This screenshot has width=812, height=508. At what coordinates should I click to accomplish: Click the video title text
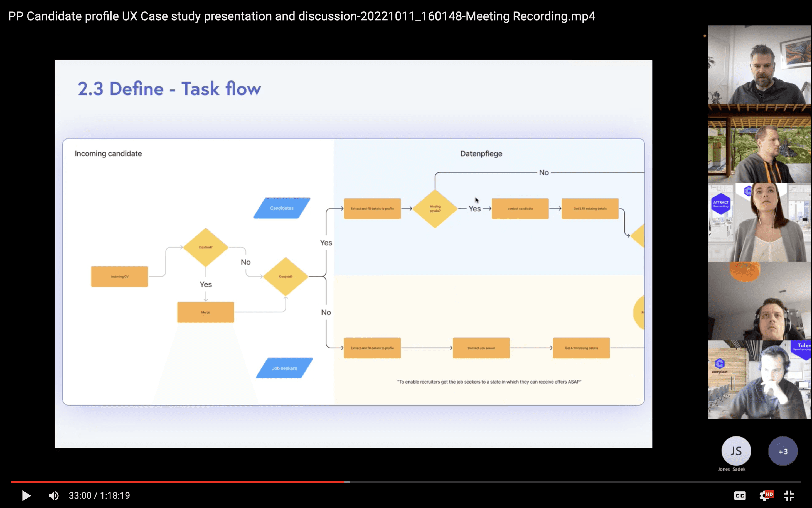click(301, 16)
